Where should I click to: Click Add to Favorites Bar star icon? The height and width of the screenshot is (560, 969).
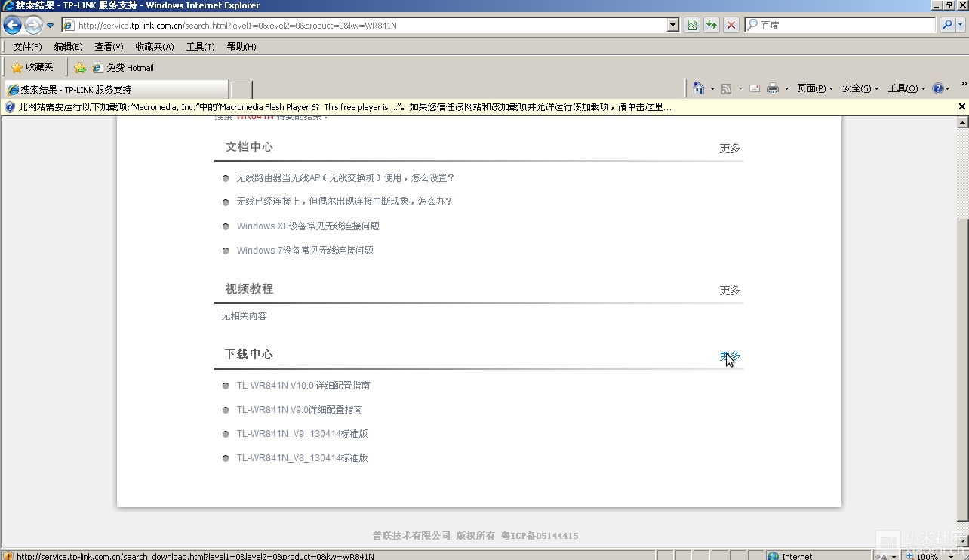tap(80, 68)
